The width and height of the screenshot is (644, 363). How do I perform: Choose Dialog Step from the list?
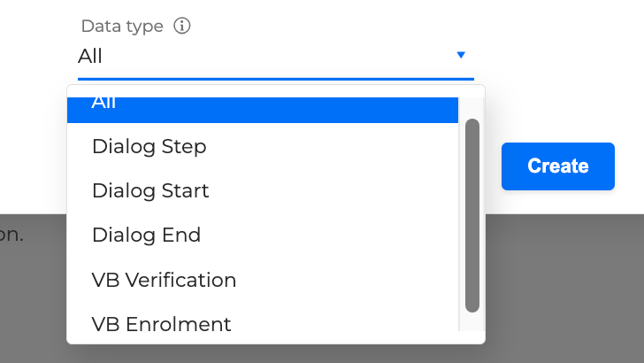coord(149,146)
